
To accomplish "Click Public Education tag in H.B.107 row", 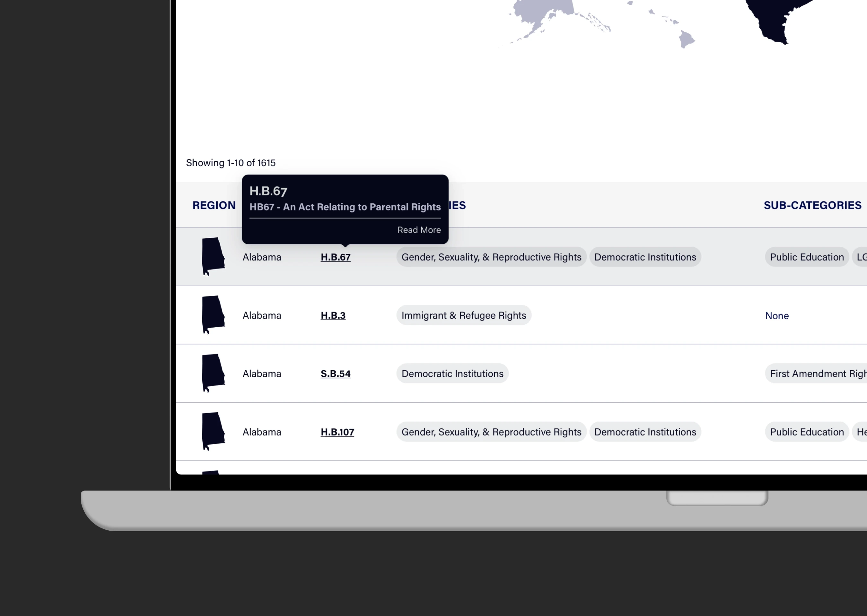I will click(806, 432).
